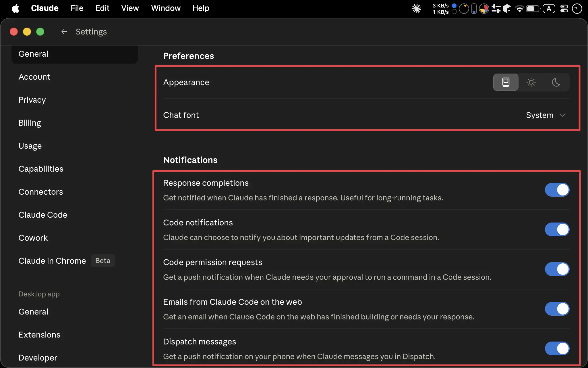Viewport: 588px width, 368px height.
Task: Click the Settings title text
Action: [91, 32]
